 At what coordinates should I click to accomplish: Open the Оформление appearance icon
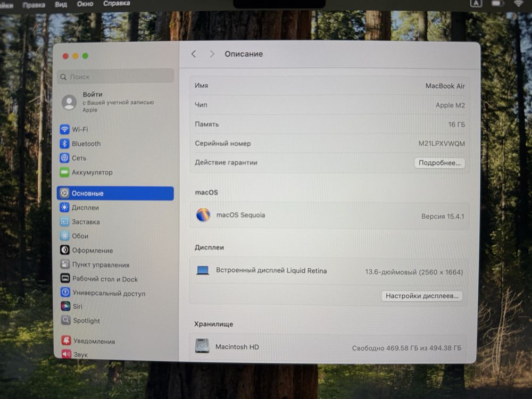pyautogui.click(x=65, y=250)
